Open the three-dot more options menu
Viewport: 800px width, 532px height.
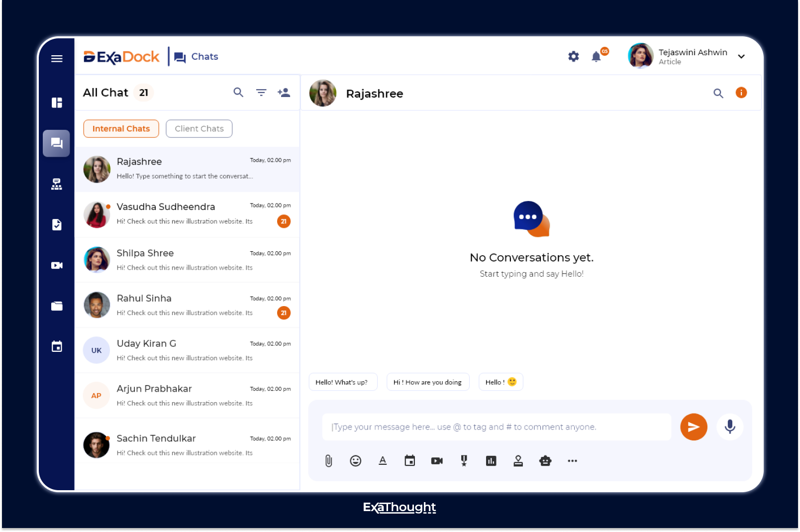tap(572, 461)
